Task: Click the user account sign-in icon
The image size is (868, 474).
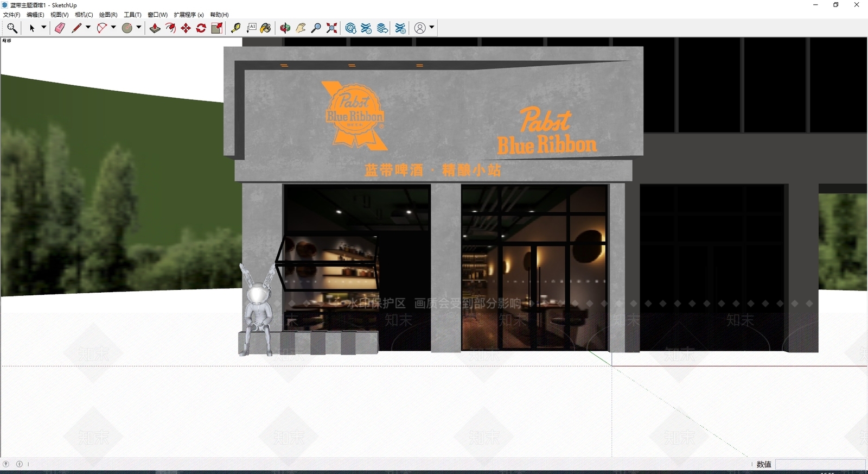Action: 420,28
